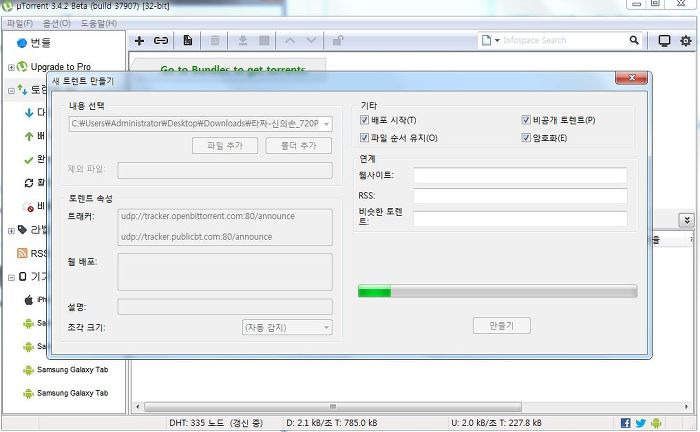
Task: Toggle the 파일 순서 유지(O) checkbox
Action: click(x=364, y=137)
